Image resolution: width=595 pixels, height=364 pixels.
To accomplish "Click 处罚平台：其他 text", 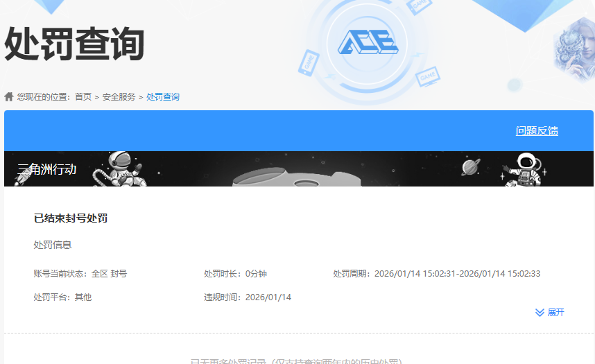I will (62, 297).
